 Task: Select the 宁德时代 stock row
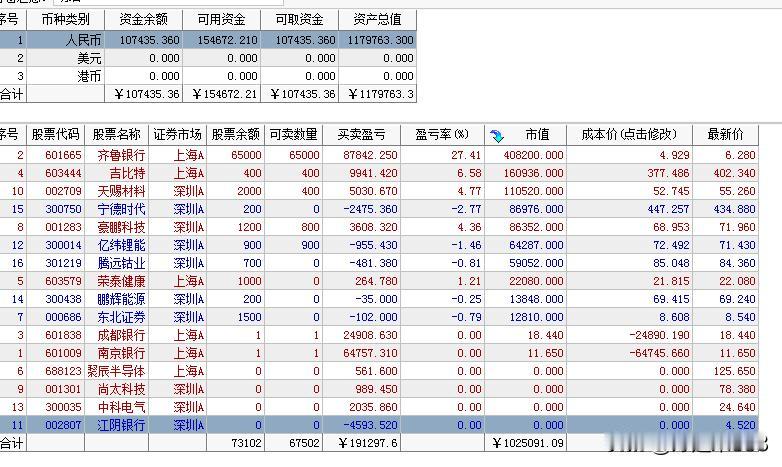379,209
